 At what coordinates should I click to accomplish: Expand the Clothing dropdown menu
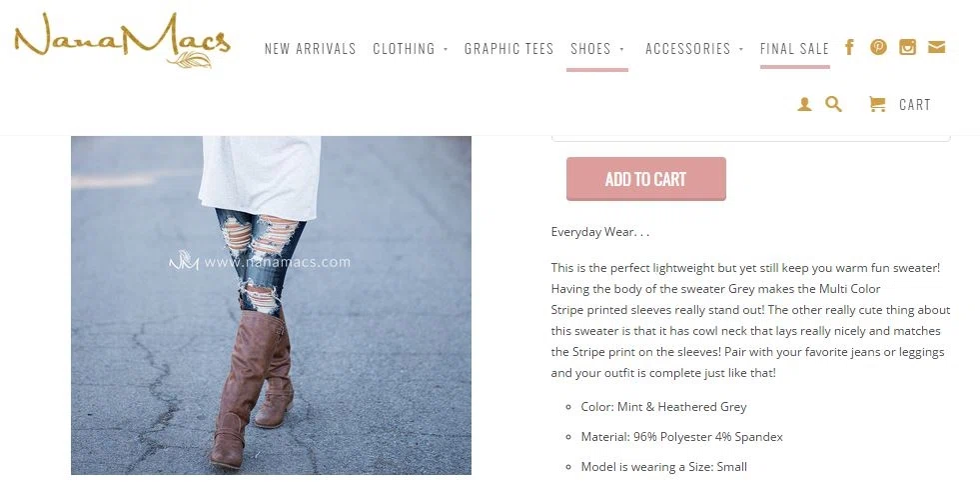click(410, 49)
